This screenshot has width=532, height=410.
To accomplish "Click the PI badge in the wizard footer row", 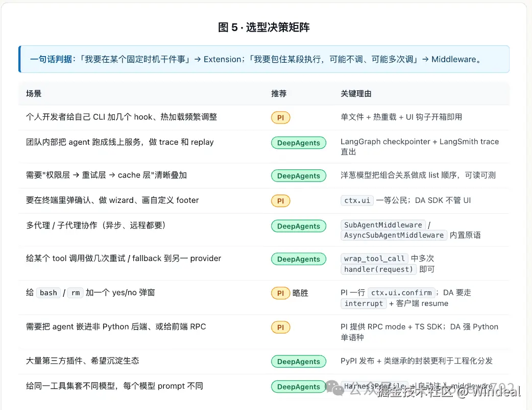I will coord(280,200).
